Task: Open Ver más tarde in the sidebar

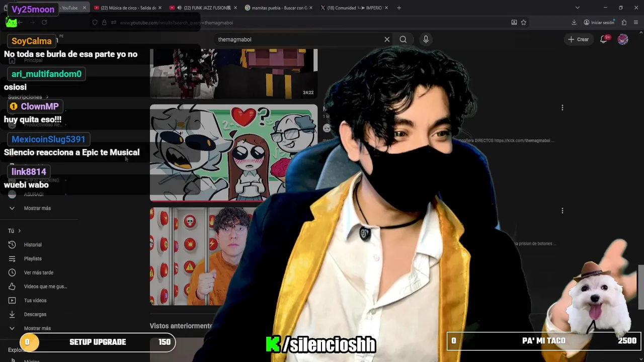Action: click(39, 273)
